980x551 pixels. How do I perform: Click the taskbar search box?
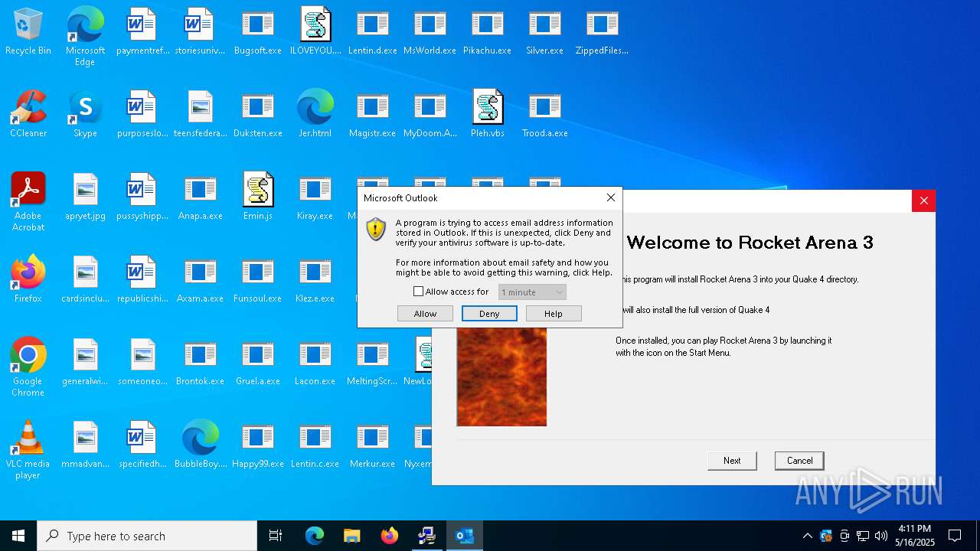147,536
